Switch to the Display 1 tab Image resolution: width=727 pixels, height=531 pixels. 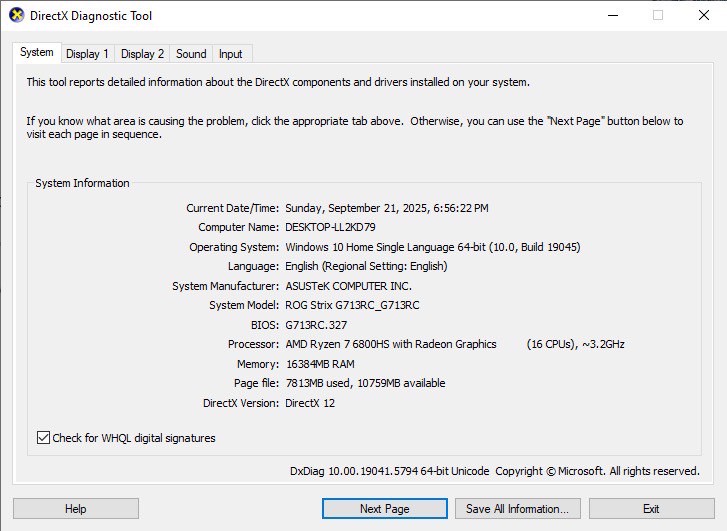[87, 54]
